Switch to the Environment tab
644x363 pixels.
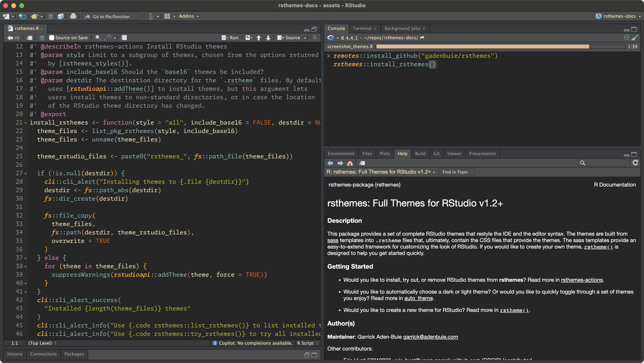coord(341,154)
